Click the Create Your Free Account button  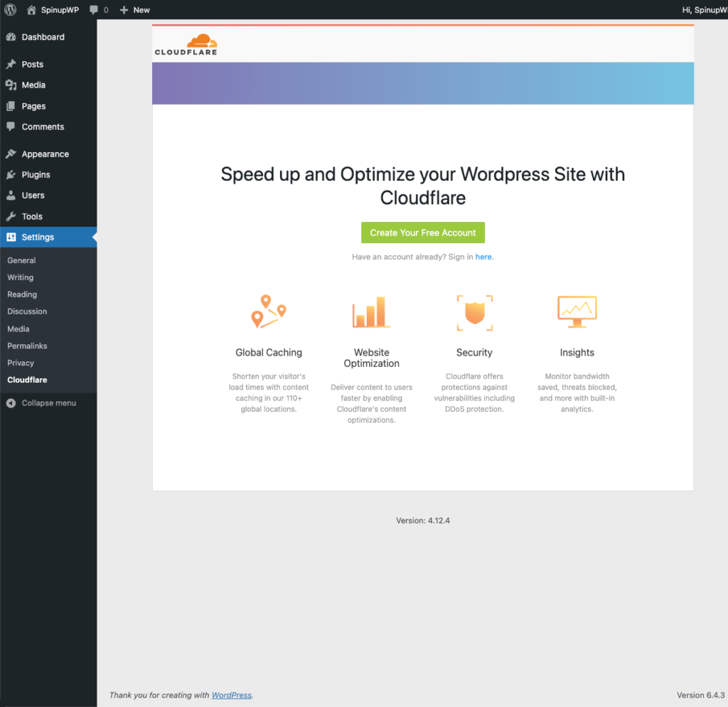point(422,233)
